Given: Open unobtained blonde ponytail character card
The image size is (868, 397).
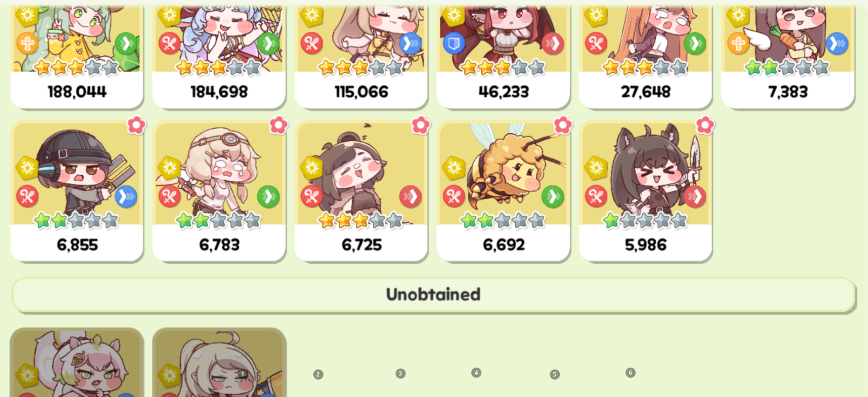Looking at the screenshot, I should 219,363.
